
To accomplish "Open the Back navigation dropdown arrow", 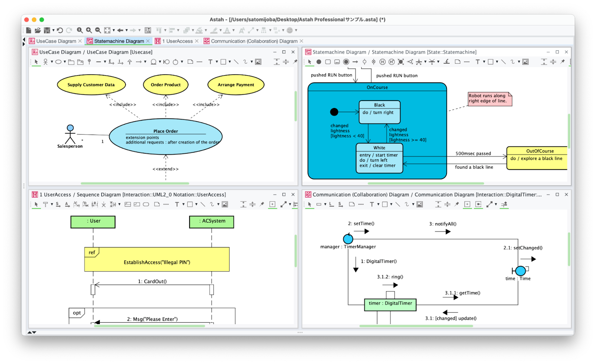I will click(127, 30).
